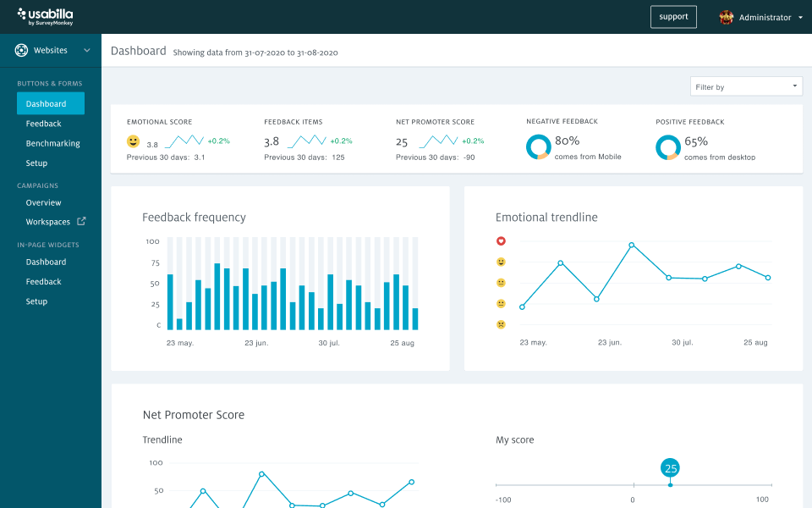Click the Positive Feedback donut chart

668,147
